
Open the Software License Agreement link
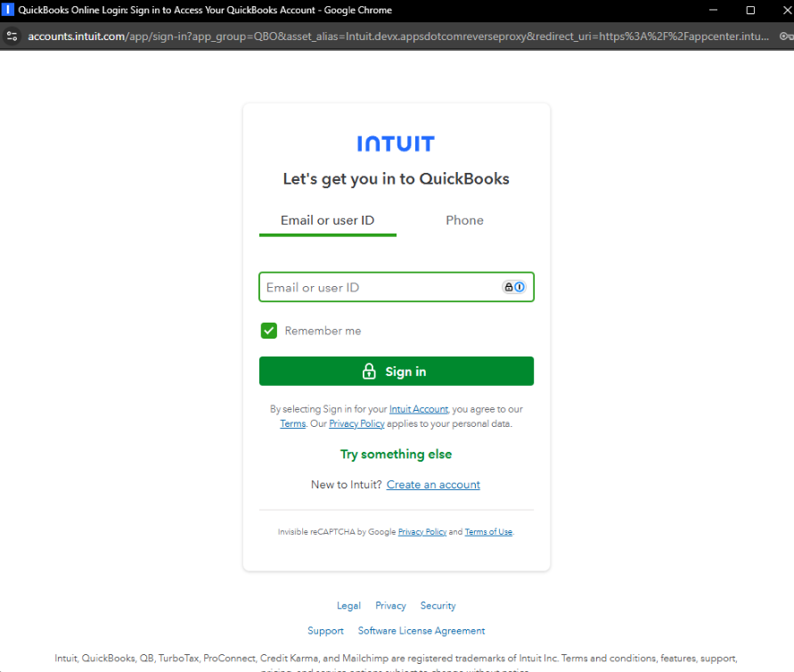422,631
